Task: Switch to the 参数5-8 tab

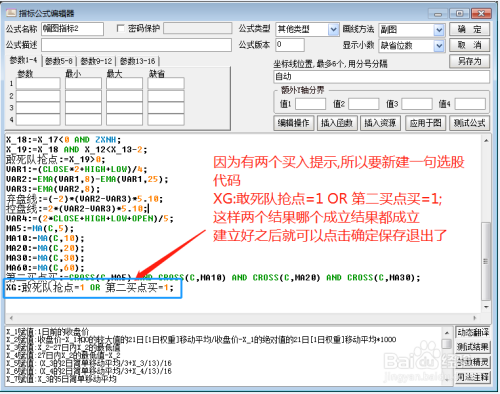Action: click(x=59, y=61)
